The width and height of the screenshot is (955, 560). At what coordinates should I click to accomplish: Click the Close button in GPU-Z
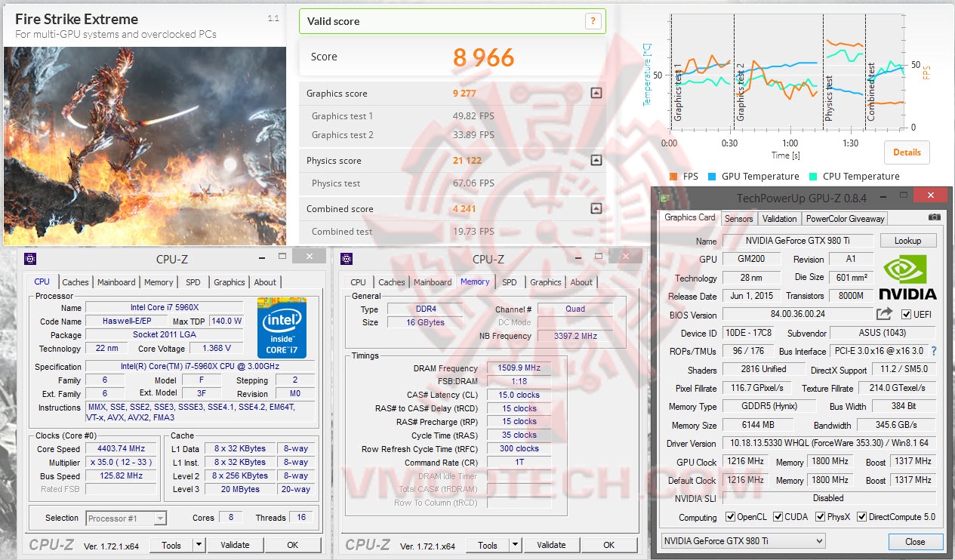coord(915,541)
